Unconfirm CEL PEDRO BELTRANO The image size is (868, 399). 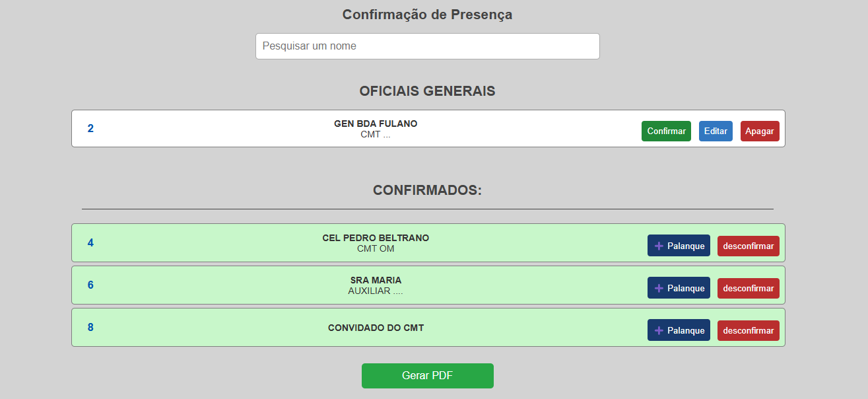(748, 246)
